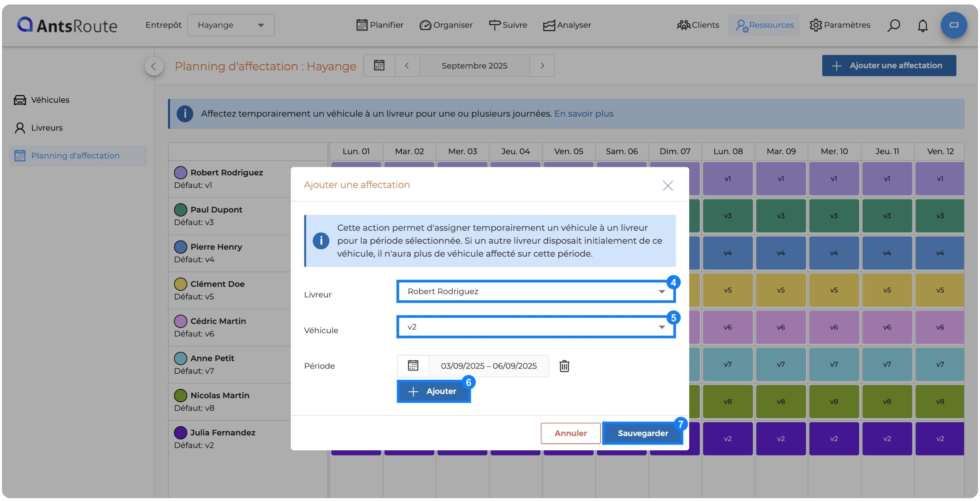Open the Livreur dropdown

[x=536, y=291]
